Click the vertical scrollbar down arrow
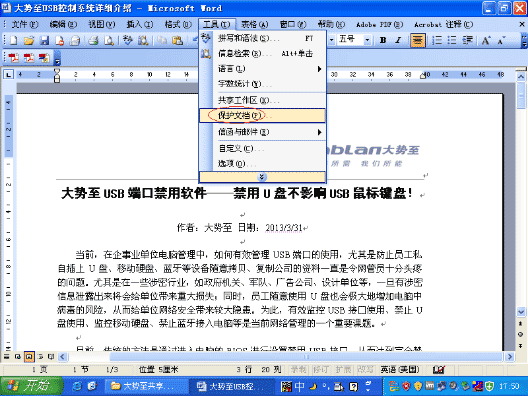The image size is (528, 396). (521, 312)
